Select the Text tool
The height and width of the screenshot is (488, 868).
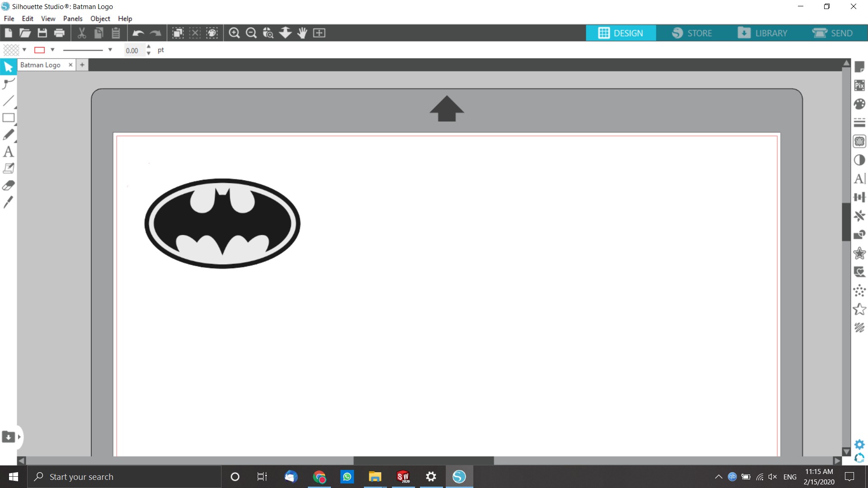click(8, 152)
